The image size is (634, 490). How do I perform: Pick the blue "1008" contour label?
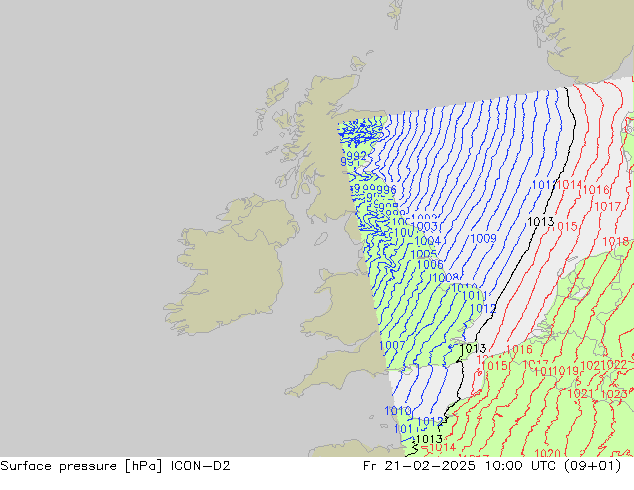[446, 278]
